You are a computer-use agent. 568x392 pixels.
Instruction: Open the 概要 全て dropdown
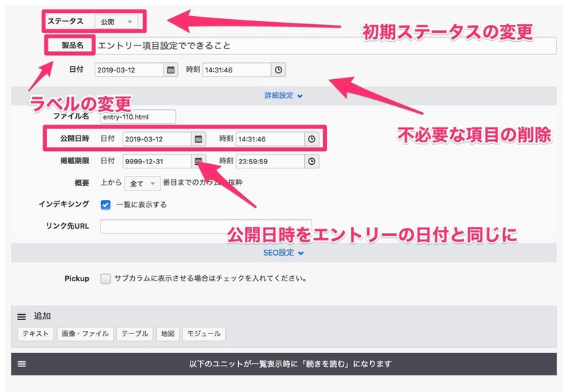[x=142, y=183]
